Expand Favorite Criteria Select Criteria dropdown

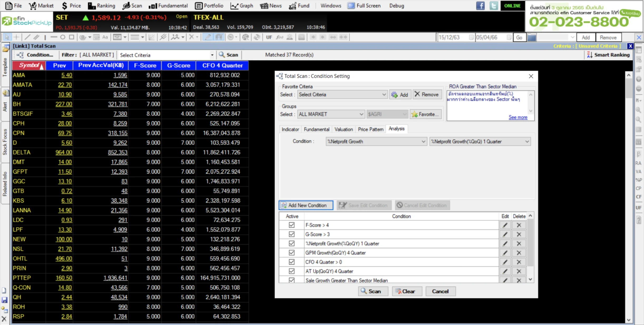coord(342,94)
